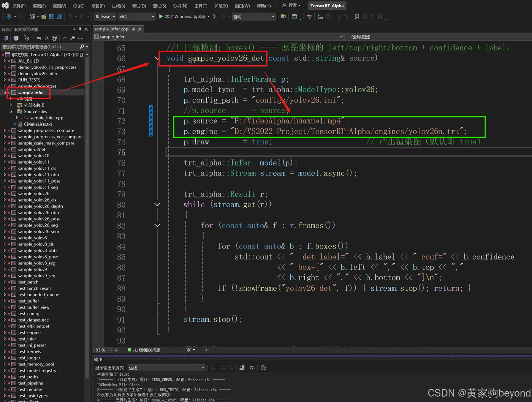Screen dimensions: 532x402
Task: Start the 本地 Windows 调试器 debugger
Action: 182,17
